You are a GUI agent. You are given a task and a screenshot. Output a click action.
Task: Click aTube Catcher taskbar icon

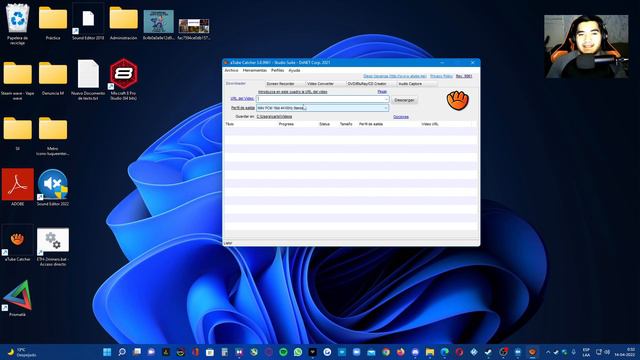[532, 352]
